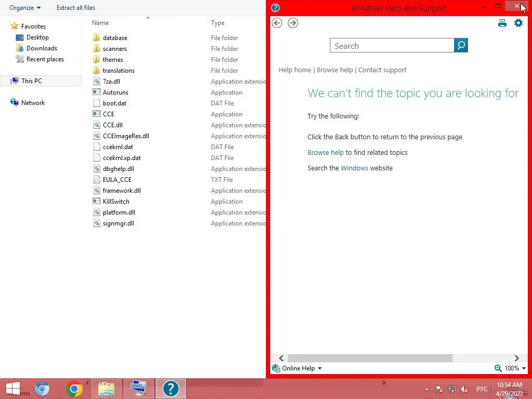This screenshot has width=532, height=399.
Task: Open the Organize dropdown menu
Action: [x=25, y=8]
